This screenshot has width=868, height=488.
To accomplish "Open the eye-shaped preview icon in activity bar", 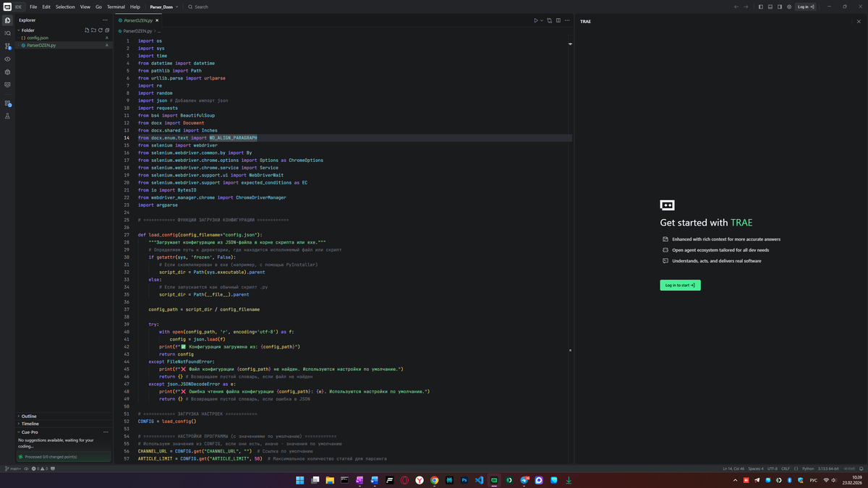I will [x=7, y=59].
